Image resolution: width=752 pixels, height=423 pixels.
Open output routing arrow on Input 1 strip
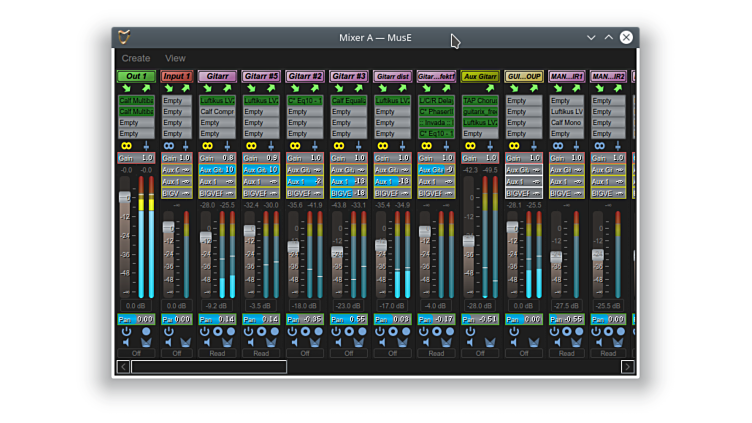(185, 89)
